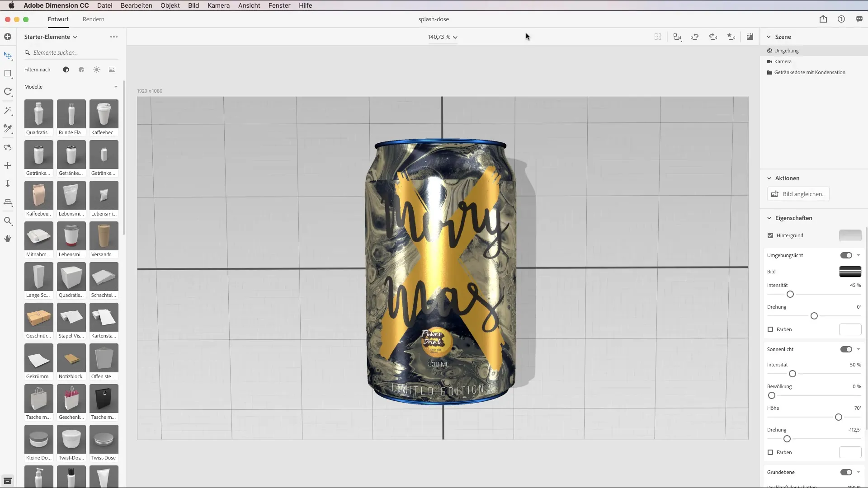Collapse the Szene panel

pyautogui.click(x=769, y=37)
